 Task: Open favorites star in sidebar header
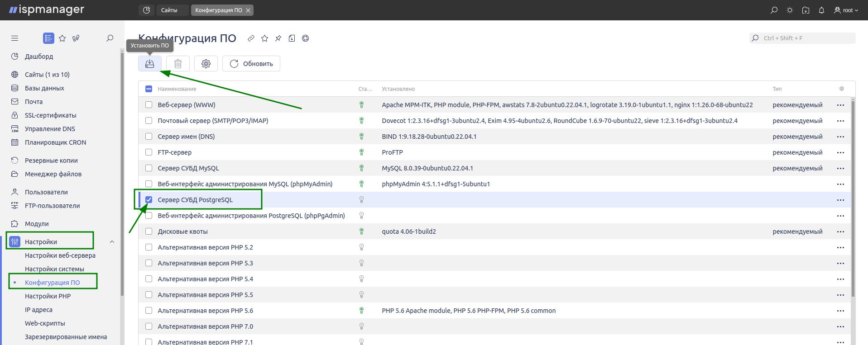pyautogui.click(x=62, y=38)
